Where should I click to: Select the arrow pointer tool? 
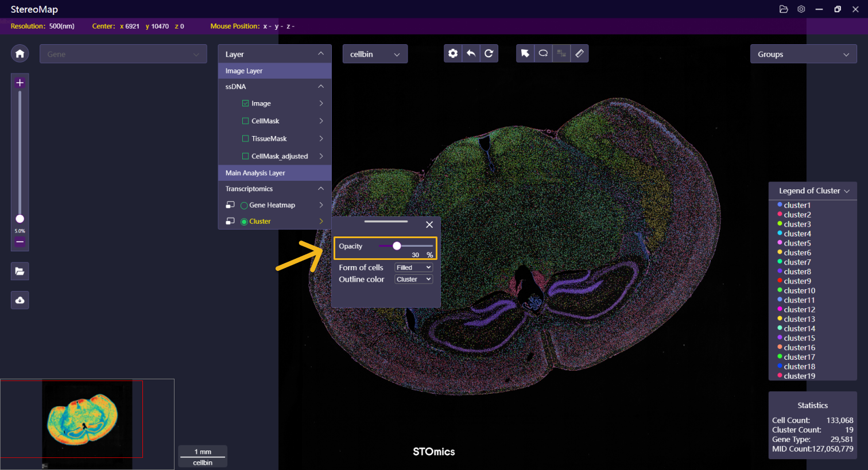[525, 53]
